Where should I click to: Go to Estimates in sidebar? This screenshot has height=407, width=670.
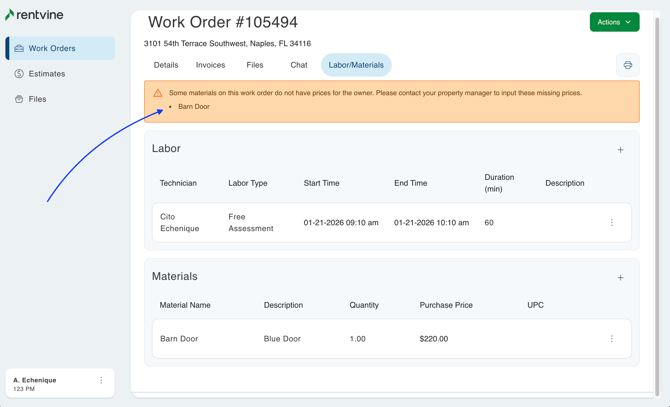pos(47,74)
